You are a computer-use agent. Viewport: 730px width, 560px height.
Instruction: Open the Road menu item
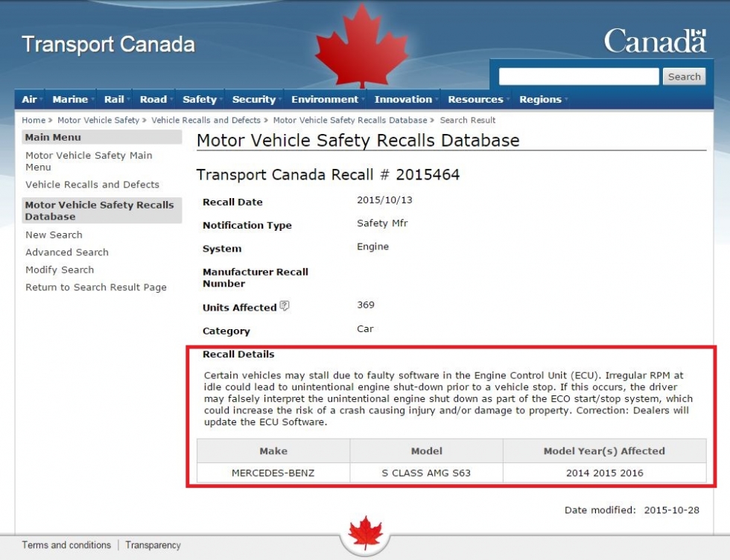(x=153, y=99)
